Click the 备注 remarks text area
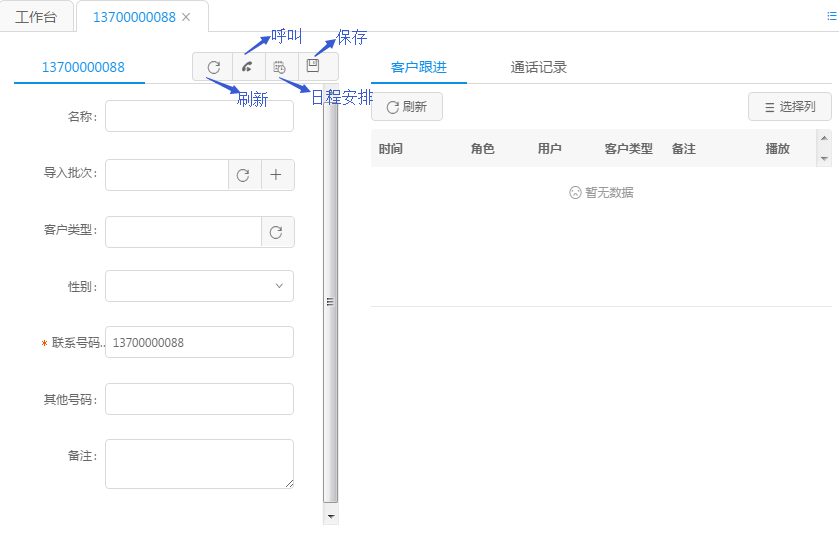 (x=199, y=464)
